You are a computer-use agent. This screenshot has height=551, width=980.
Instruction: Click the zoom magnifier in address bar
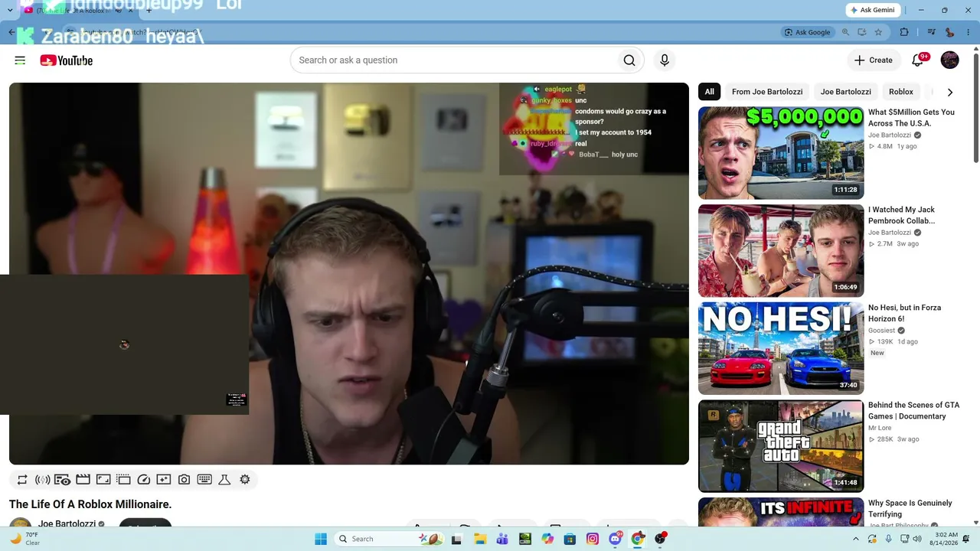click(846, 32)
